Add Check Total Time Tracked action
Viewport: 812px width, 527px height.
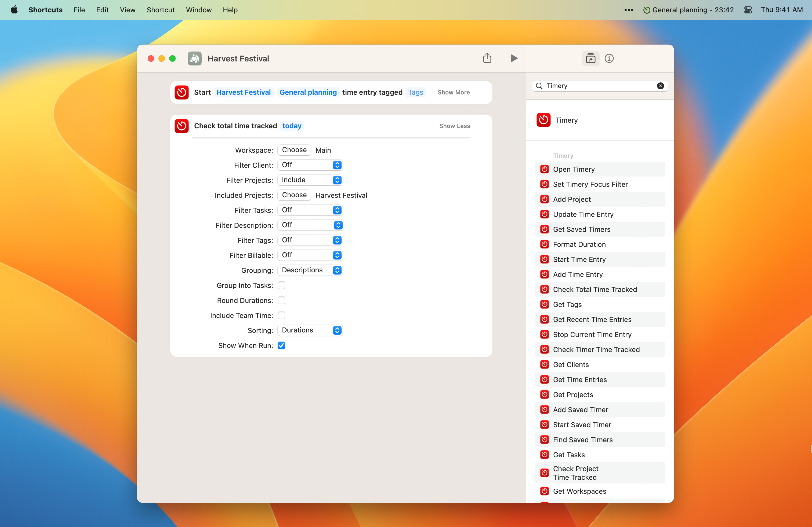point(600,289)
